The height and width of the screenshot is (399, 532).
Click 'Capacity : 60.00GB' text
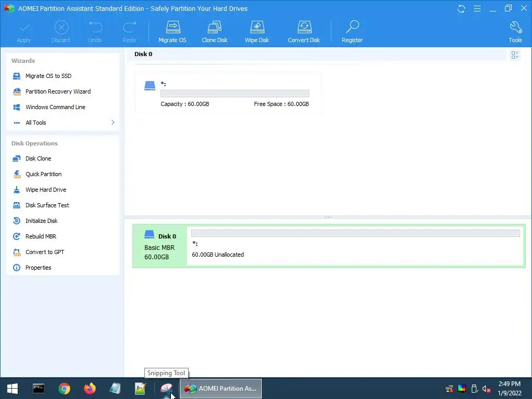click(x=185, y=104)
